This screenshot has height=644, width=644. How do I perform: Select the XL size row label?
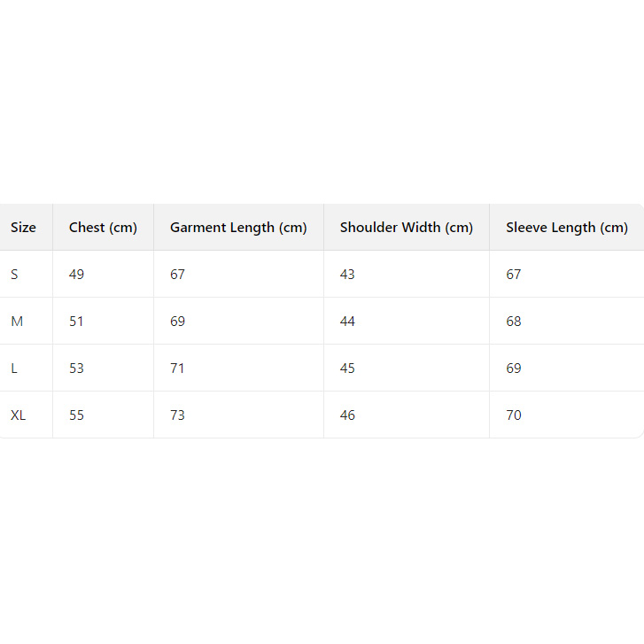point(19,415)
